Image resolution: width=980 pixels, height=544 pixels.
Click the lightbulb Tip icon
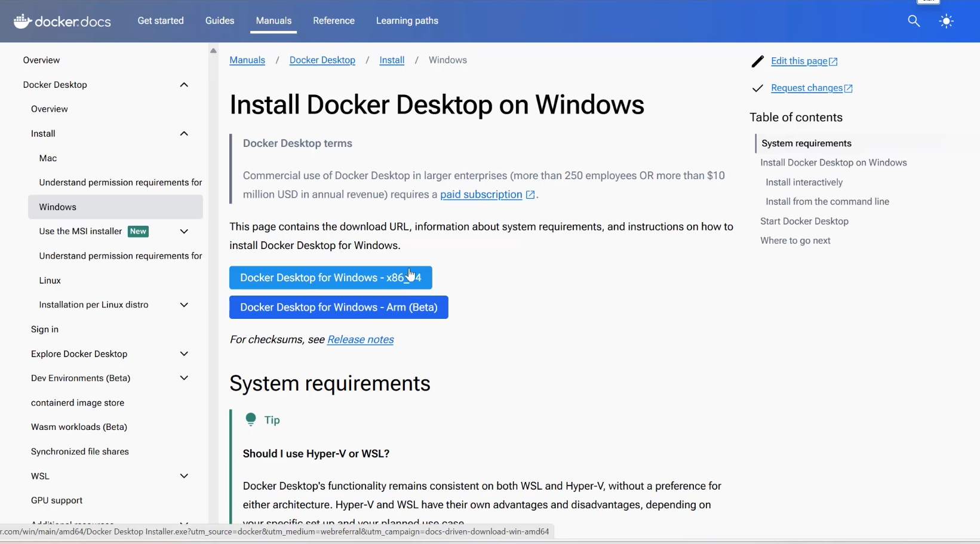coord(251,420)
